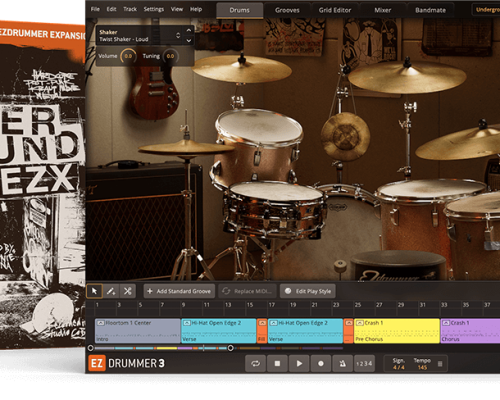Open the tempo track menu icon

(x=440, y=364)
